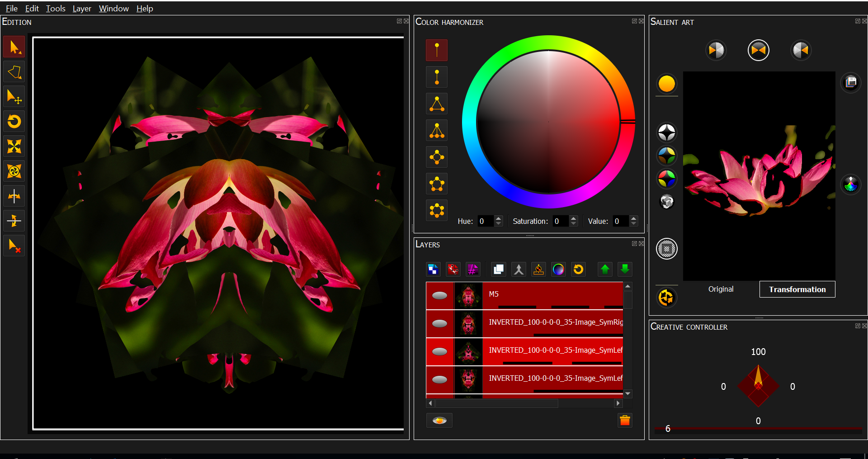Open the Edit menu
Viewport: 868px width, 459px height.
(32, 8)
